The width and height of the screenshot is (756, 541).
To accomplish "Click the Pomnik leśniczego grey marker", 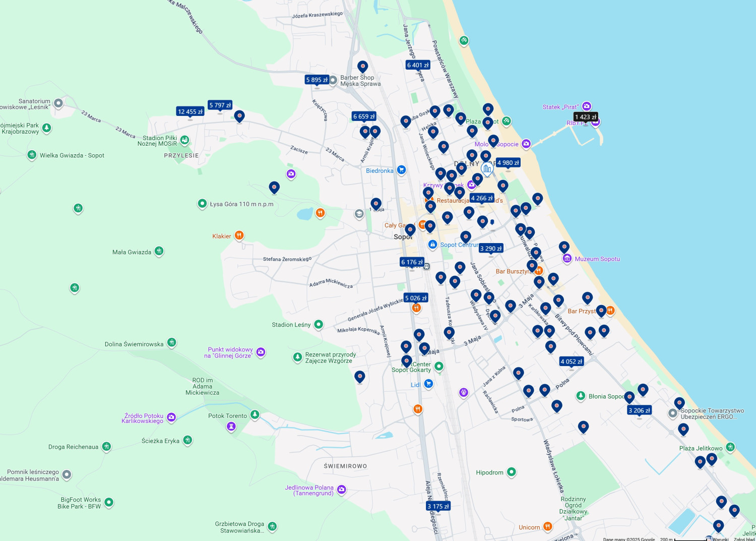I will point(67,474).
